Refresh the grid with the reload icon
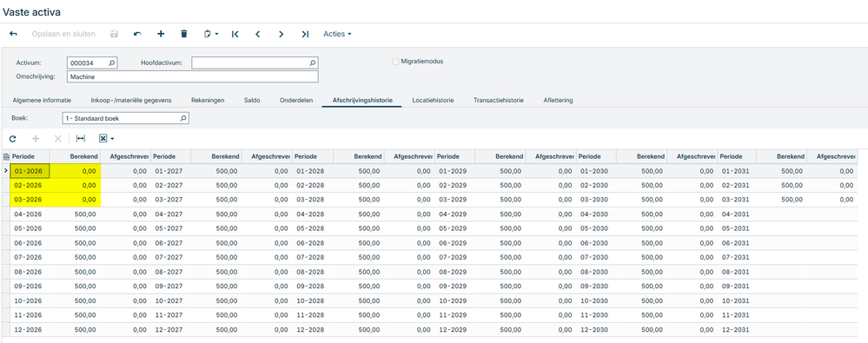Viewport: 868px width, 343px height. [x=13, y=139]
